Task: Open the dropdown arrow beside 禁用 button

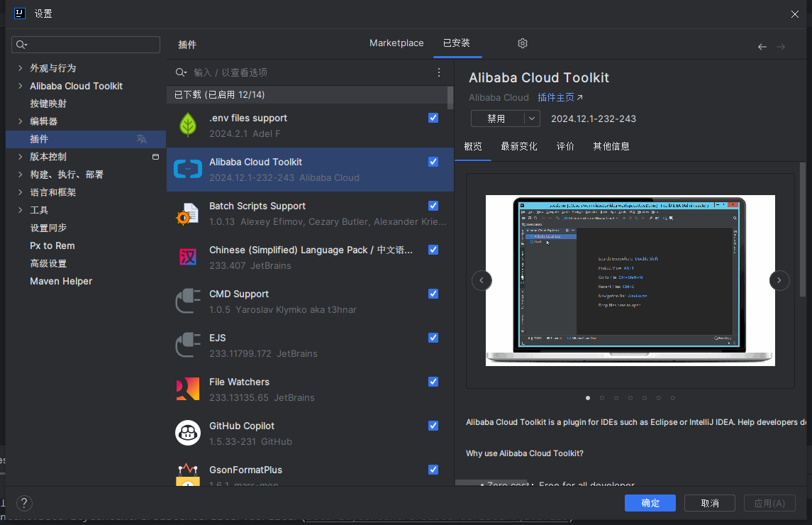Action: (x=532, y=118)
